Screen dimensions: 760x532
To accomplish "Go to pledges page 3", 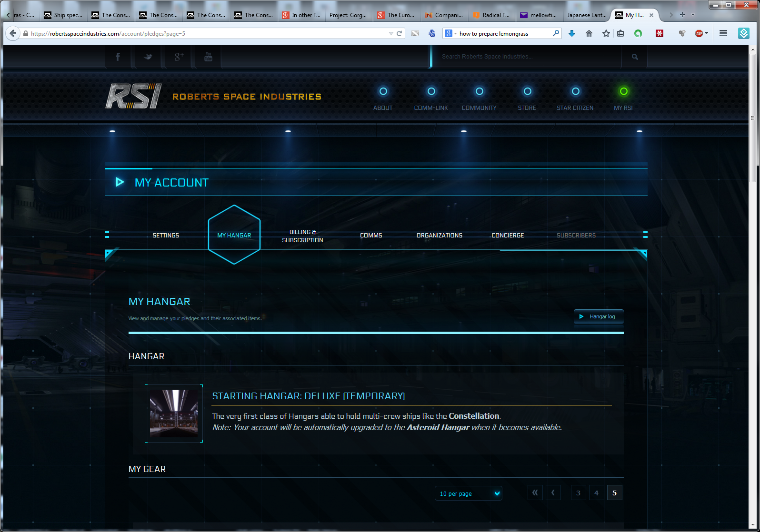I will point(578,493).
